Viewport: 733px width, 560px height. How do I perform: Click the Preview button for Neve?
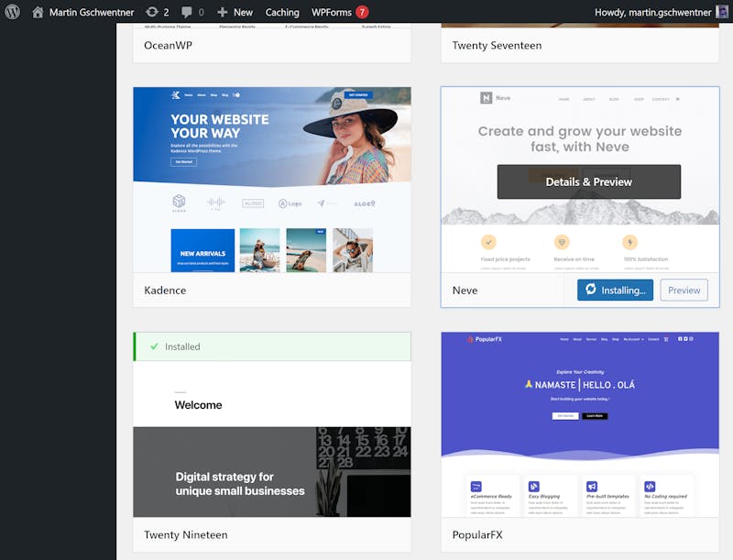click(x=684, y=290)
